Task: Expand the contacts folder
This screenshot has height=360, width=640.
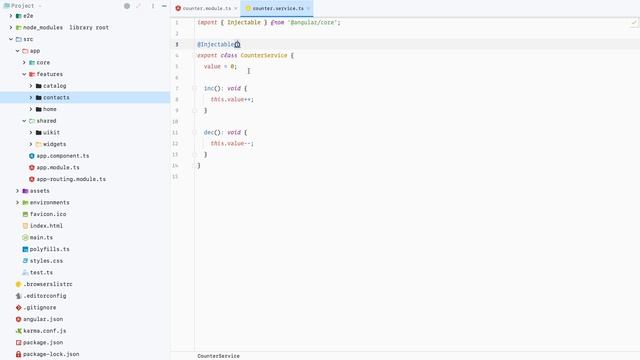Action: pos(31,98)
